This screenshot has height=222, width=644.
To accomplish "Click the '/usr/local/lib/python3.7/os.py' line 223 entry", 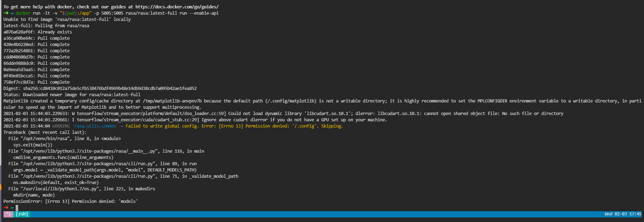I will pyautogui.click(x=82, y=189).
